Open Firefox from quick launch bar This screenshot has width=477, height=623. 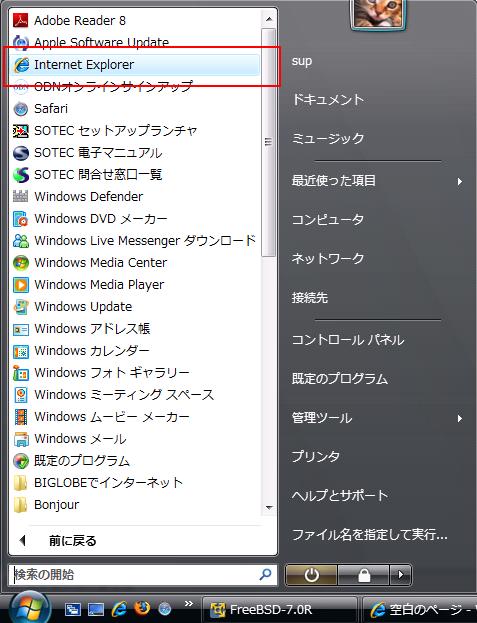[x=142, y=608]
